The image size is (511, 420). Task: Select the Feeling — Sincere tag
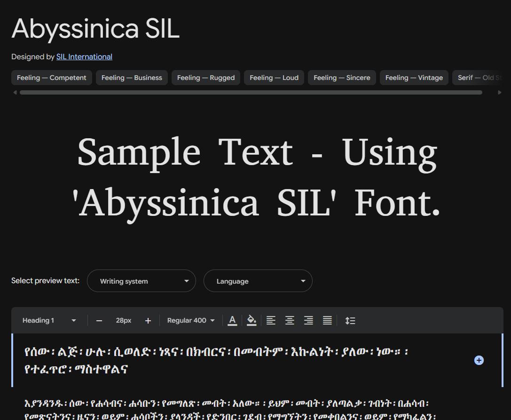coord(342,78)
